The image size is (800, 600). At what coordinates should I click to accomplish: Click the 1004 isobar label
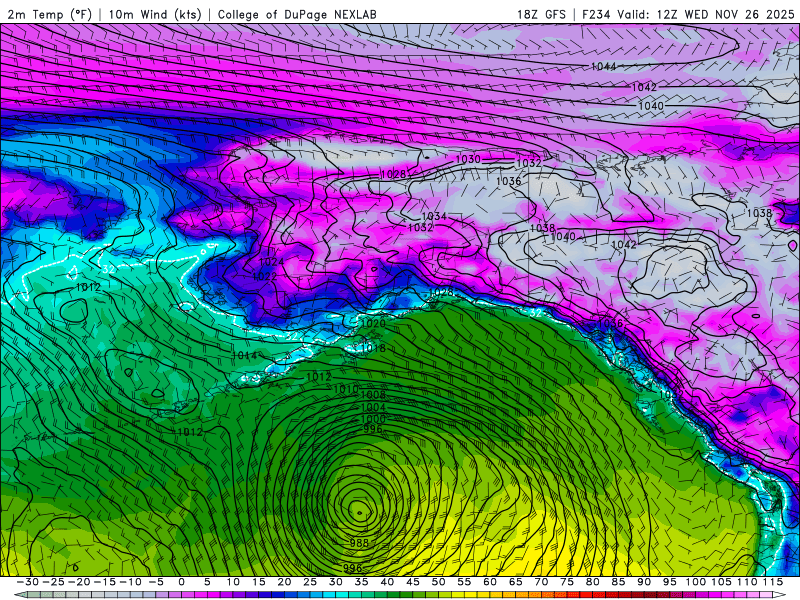pyautogui.click(x=373, y=407)
